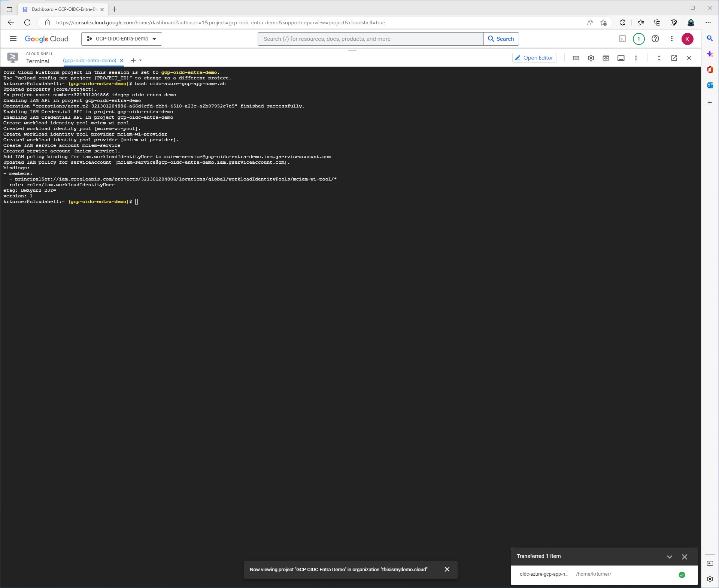719x588 pixels.
Task: Click the notifications badge showing 1
Action: (x=638, y=39)
